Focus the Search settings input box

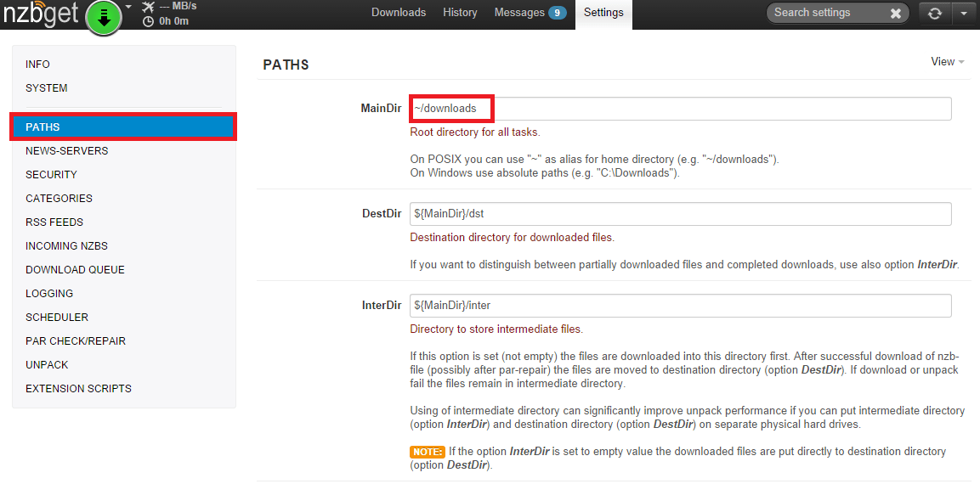tap(824, 13)
